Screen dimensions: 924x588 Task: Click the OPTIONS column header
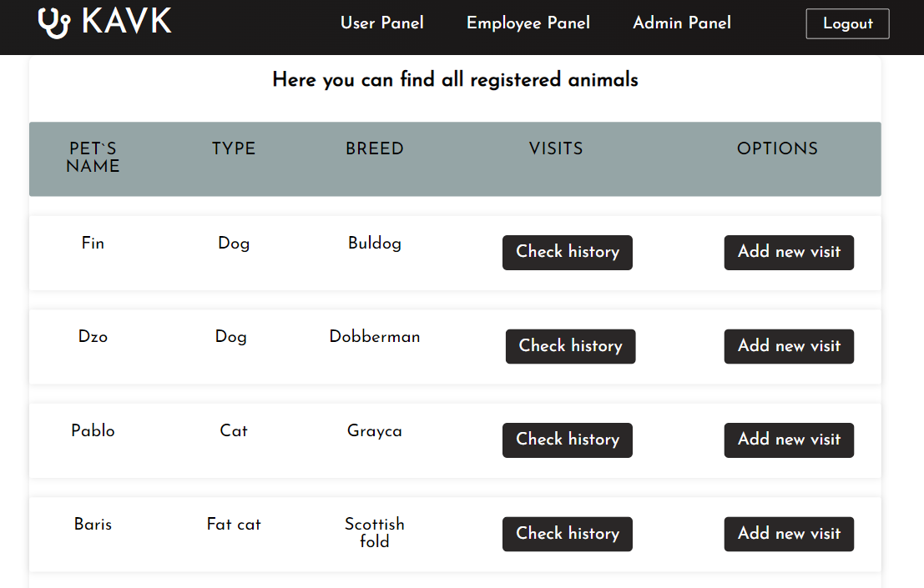777,148
